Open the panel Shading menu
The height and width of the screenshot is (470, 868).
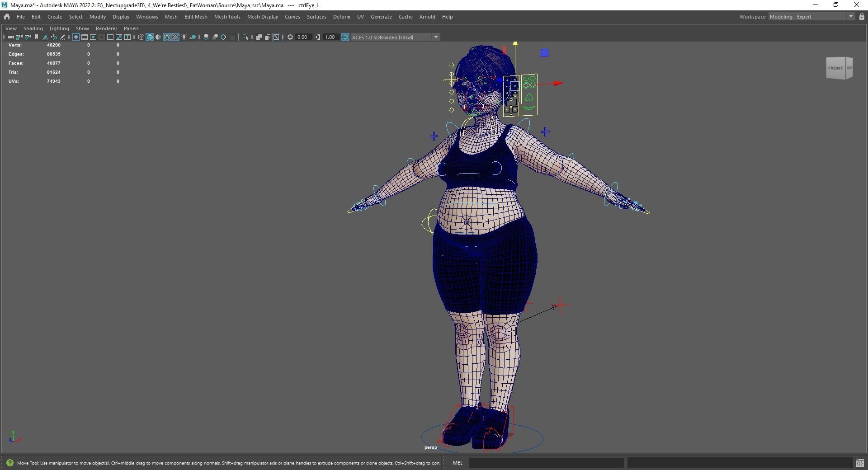coord(33,28)
